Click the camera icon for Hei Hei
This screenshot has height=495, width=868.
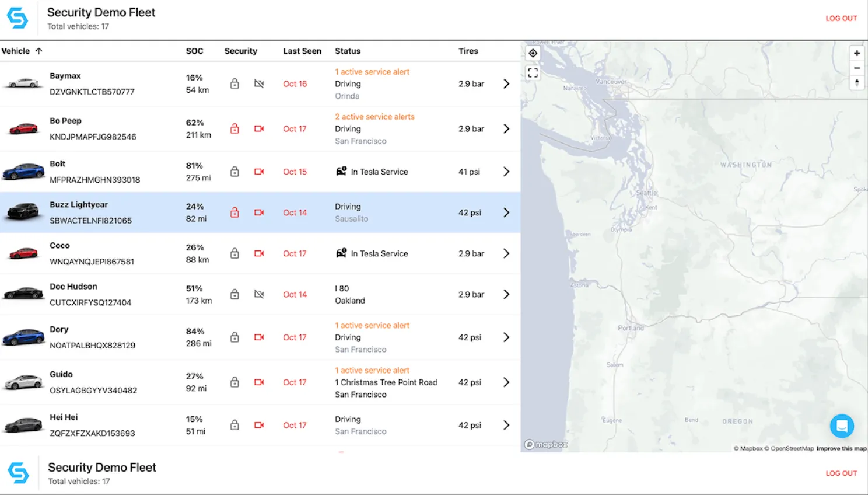click(x=259, y=425)
